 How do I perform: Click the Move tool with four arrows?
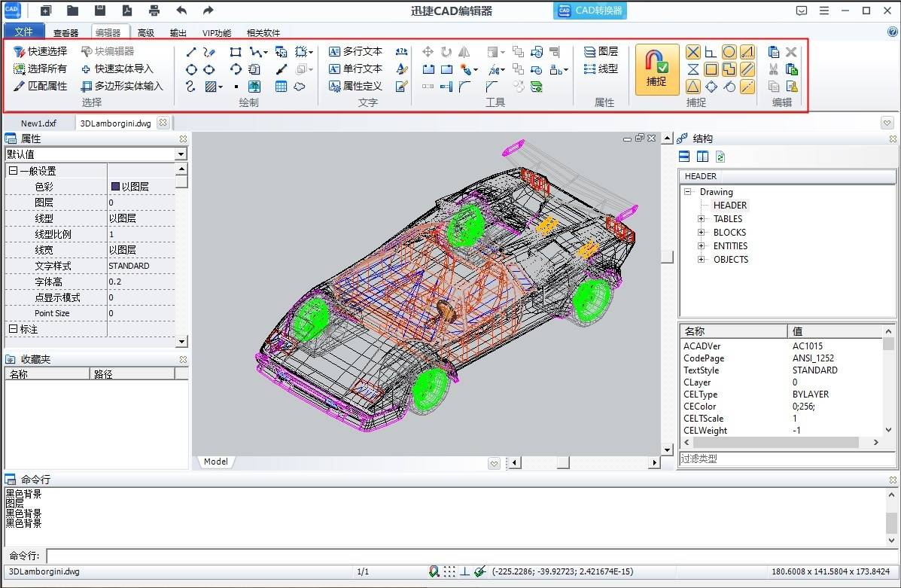point(428,52)
